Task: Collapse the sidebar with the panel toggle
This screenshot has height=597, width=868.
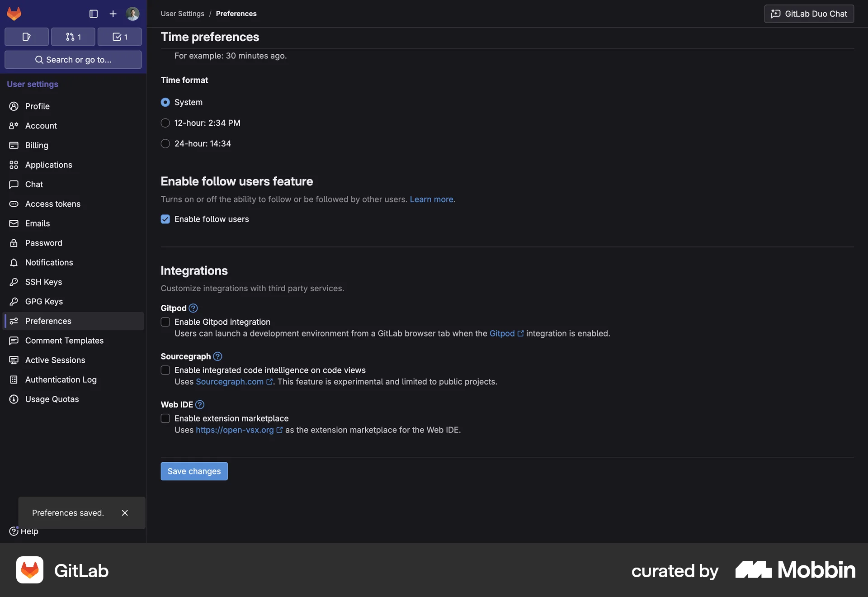Action: [93, 14]
